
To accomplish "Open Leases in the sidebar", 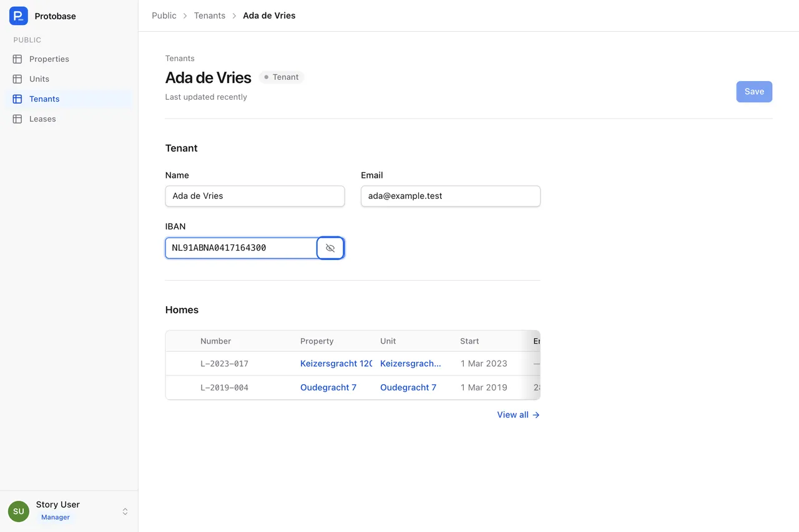I will (69, 119).
